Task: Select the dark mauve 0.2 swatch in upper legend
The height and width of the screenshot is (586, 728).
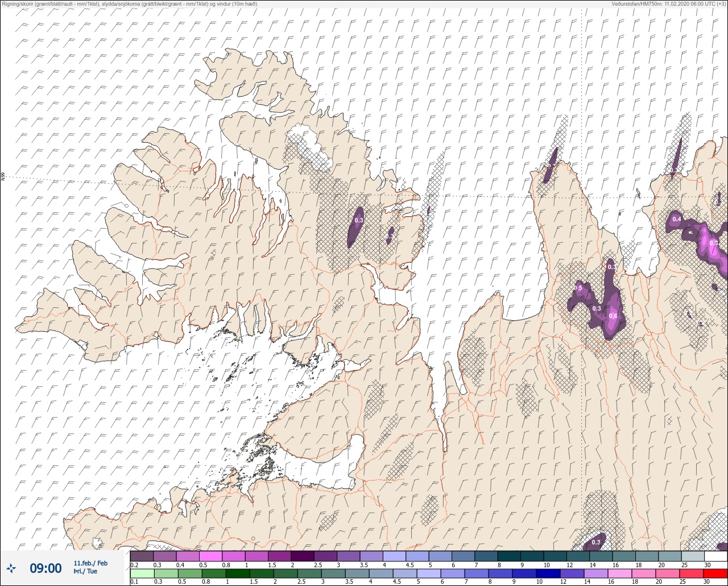Action: tap(142, 556)
